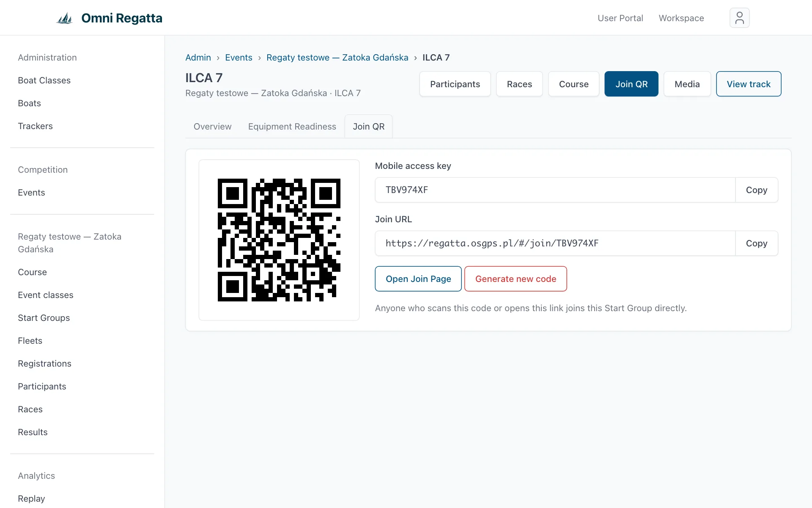Open Trackers in sidebar
The width and height of the screenshot is (812, 508).
35,126
